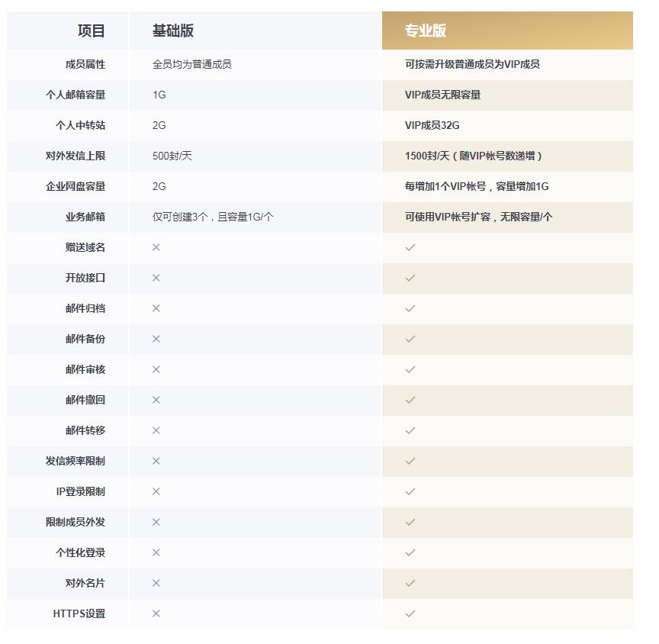Click the 邮件审核 row label
The image size is (659, 644).
[x=85, y=369]
